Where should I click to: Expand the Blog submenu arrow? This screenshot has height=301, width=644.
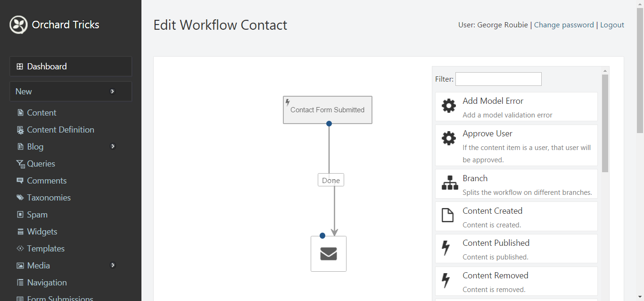tap(113, 146)
